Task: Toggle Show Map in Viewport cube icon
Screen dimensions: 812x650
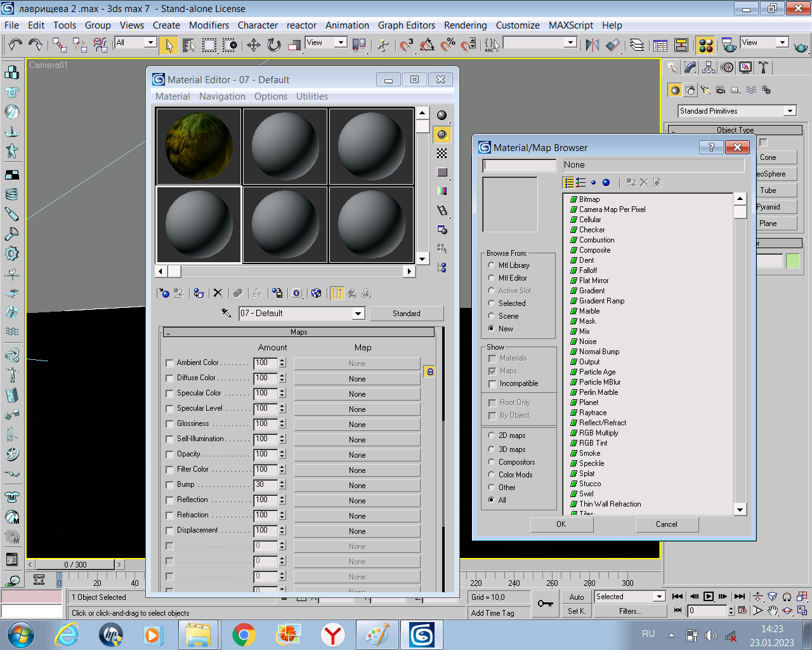Action: pyautogui.click(x=316, y=293)
